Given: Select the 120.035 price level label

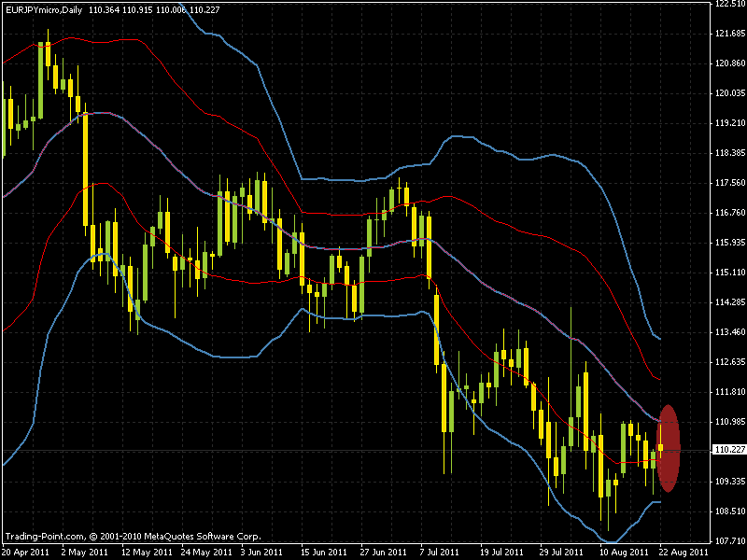Looking at the screenshot, I should pos(730,93).
